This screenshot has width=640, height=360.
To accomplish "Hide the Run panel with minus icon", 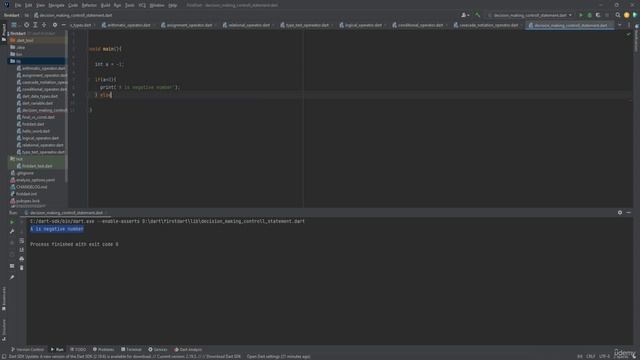I will [629, 213].
